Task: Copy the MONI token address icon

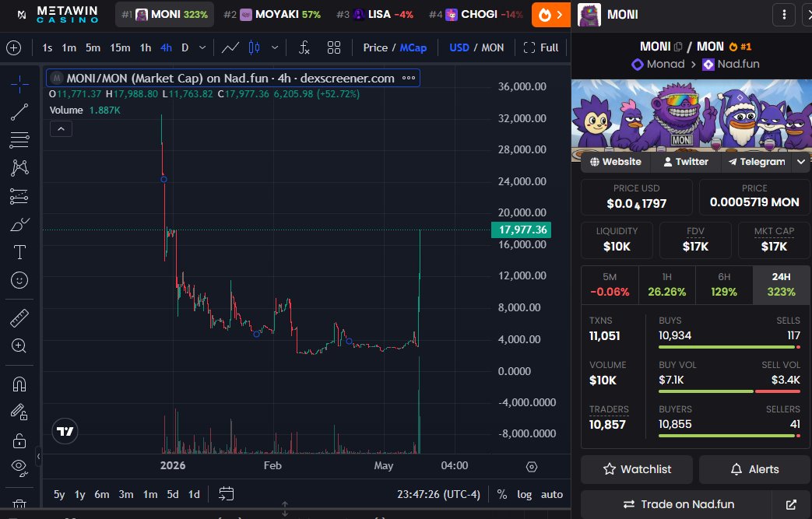Action: coord(678,47)
